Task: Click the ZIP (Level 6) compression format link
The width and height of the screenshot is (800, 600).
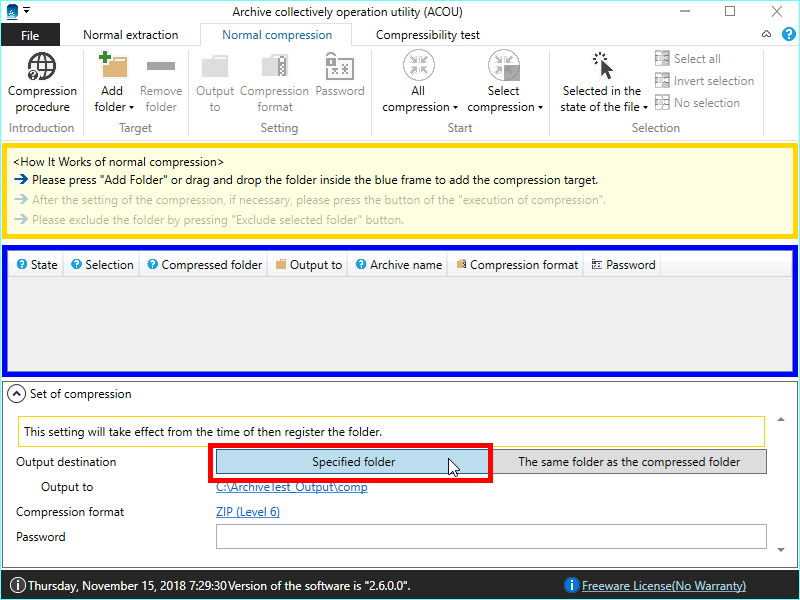Action: pos(247,512)
